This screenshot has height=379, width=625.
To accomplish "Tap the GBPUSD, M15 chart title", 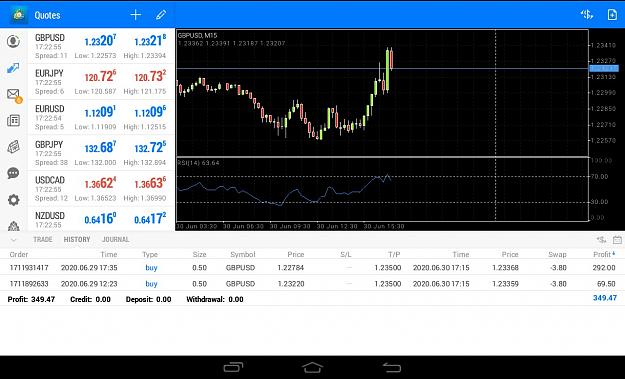I will pos(197,35).
